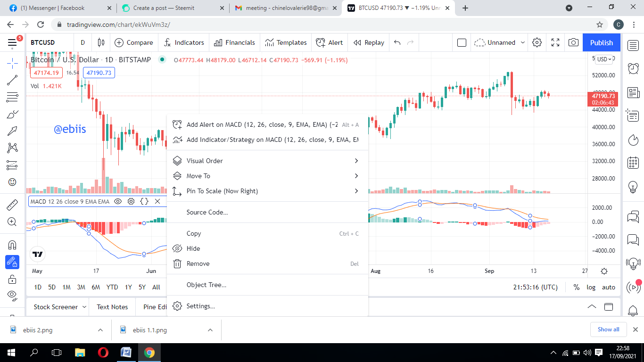
Task: Open the ideas lightbulb panel
Action: point(633,187)
